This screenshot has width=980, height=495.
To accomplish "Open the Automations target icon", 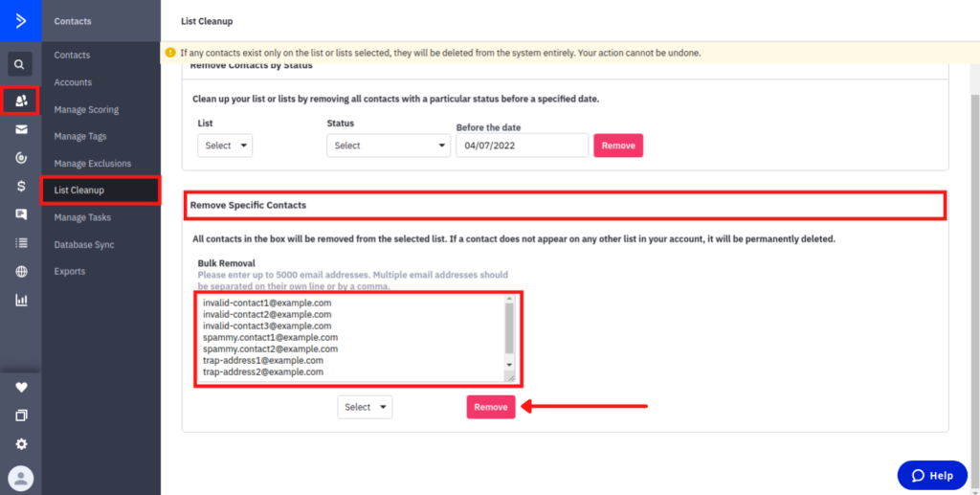I will pyautogui.click(x=21, y=158).
